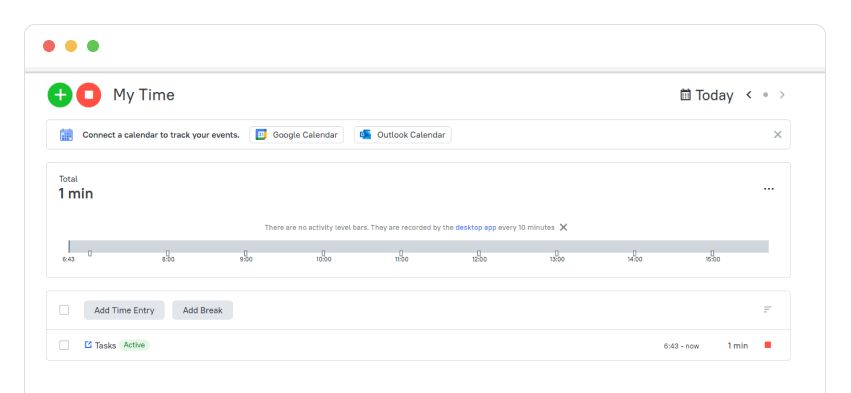Click the calendar icon in banner
851x393 pixels.
66,135
